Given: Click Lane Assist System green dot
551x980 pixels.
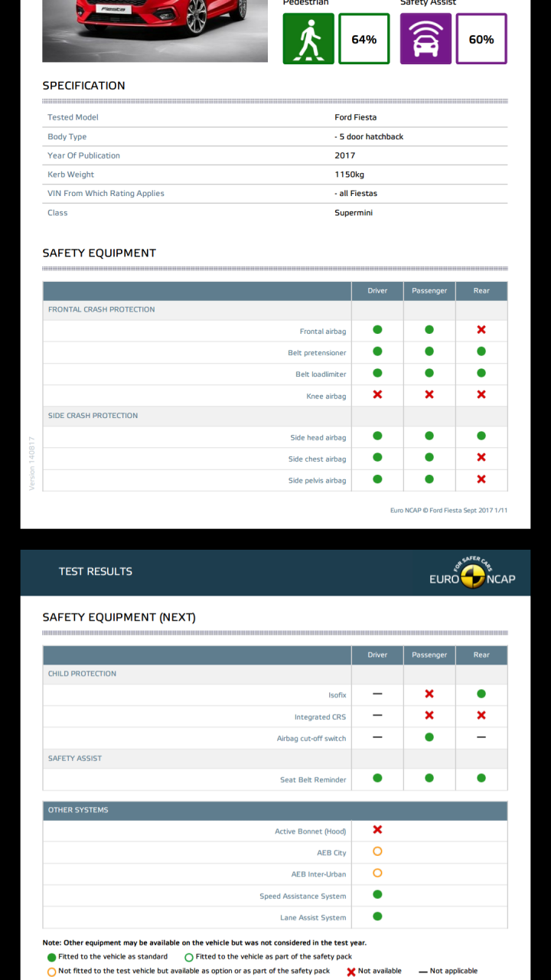Looking at the screenshot, I should point(377,916).
